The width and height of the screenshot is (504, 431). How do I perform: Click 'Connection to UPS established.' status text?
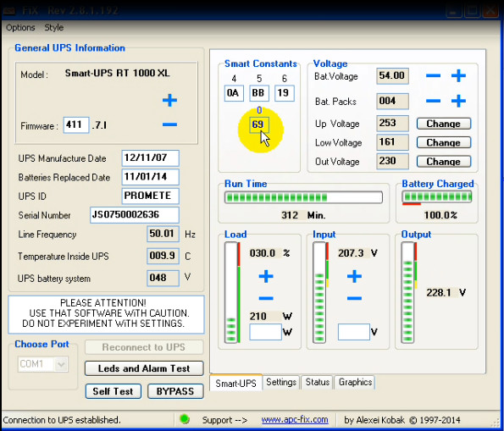point(61,420)
